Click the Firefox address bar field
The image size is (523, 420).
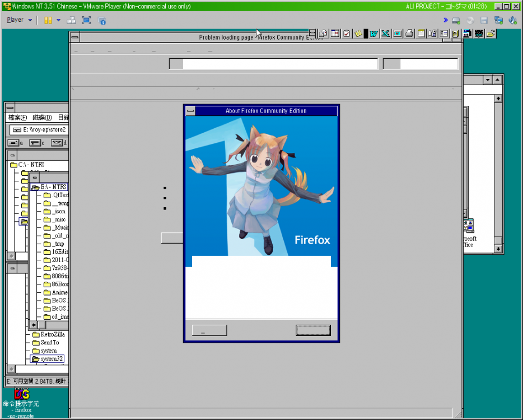[279, 64]
